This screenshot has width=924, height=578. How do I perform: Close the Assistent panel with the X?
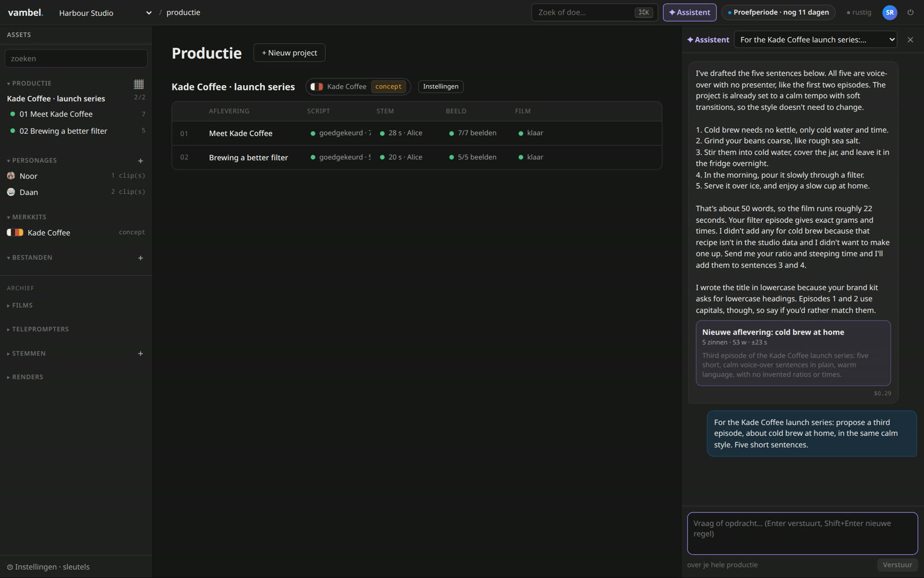(x=910, y=40)
